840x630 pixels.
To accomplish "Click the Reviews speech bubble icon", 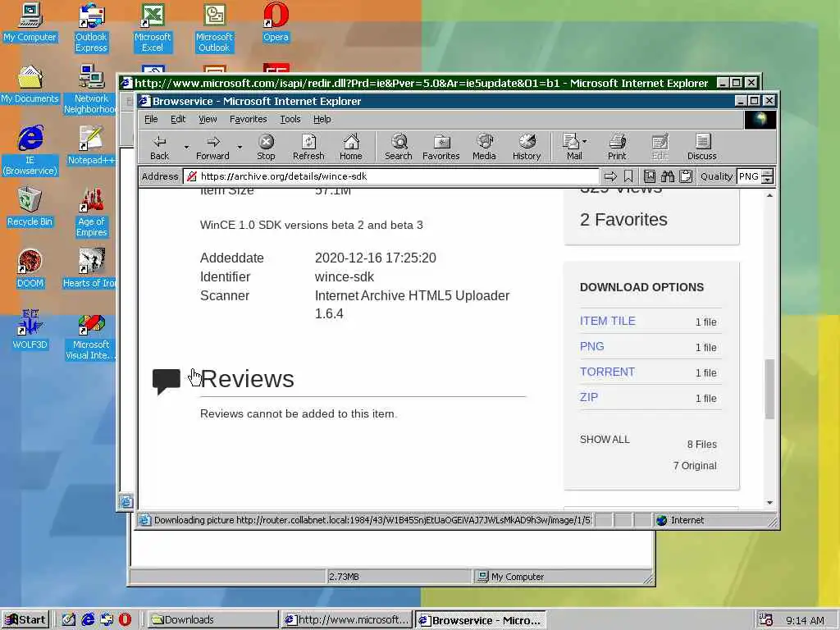I will pyautogui.click(x=167, y=381).
